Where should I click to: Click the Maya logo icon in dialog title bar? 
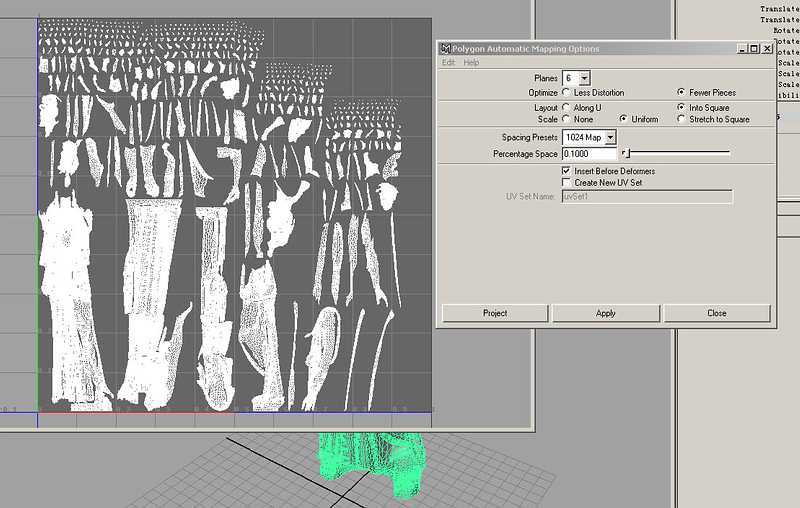[445, 48]
